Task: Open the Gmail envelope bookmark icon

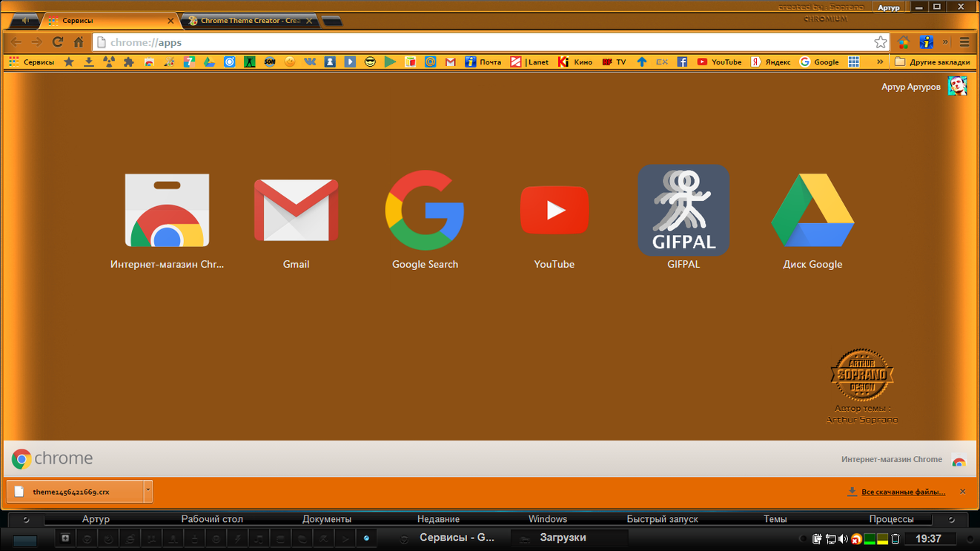Action: click(x=450, y=62)
